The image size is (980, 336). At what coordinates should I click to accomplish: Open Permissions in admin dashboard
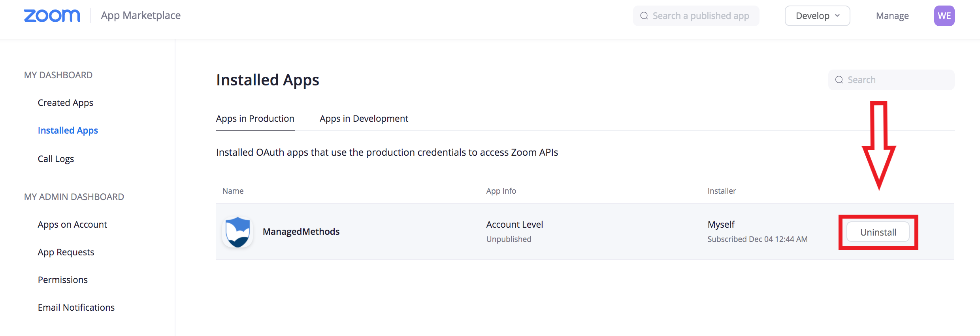coord(63,280)
